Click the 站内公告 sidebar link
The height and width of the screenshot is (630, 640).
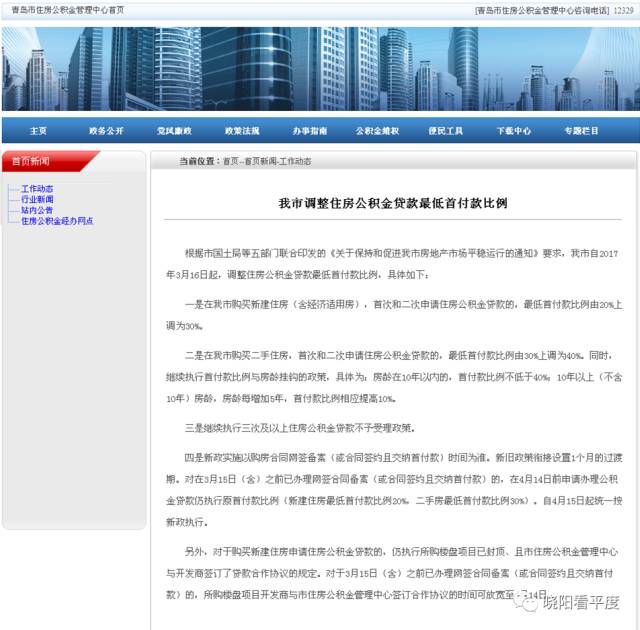(x=37, y=210)
